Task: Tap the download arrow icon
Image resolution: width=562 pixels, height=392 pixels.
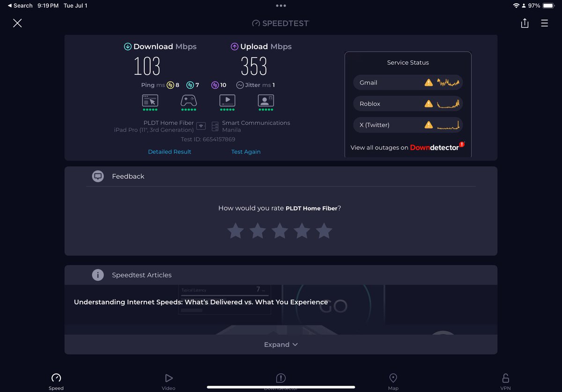Action: click(x=127, y=47)
